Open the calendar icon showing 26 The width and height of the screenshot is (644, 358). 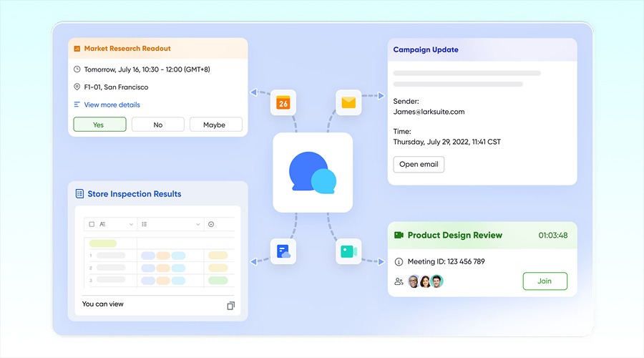click(283, 103)
